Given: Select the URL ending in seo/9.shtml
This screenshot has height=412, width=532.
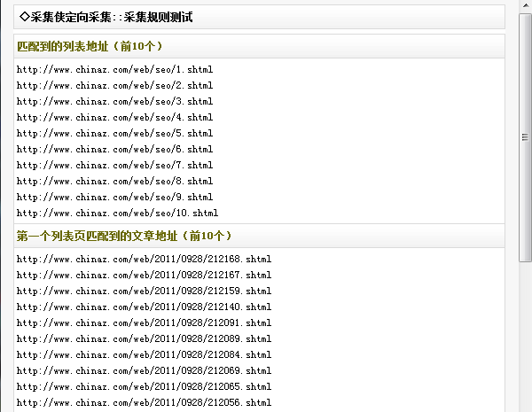Looking at the screenshot, I should tap(114, 197).
